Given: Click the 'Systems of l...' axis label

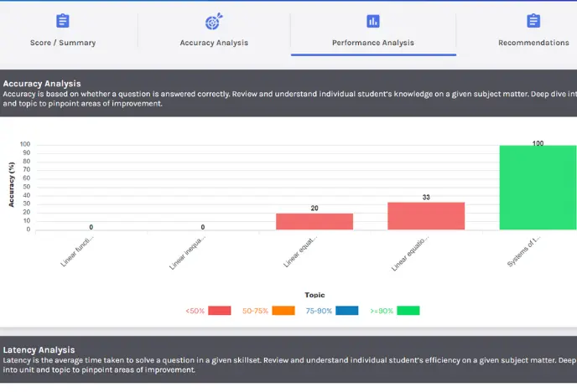Looking at the screenshot, I should [525, 252].
